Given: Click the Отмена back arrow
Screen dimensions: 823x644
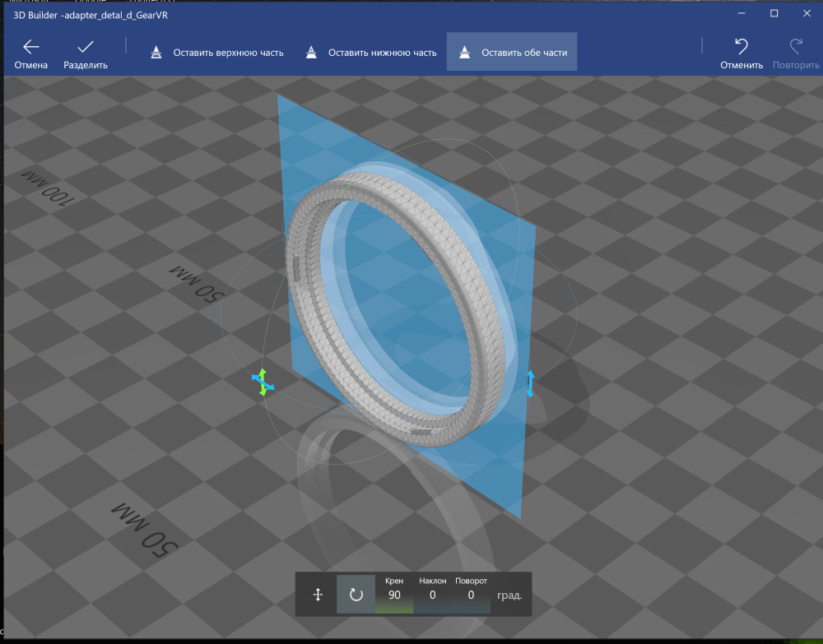Looking at the screenshot, I should (31, 53).
